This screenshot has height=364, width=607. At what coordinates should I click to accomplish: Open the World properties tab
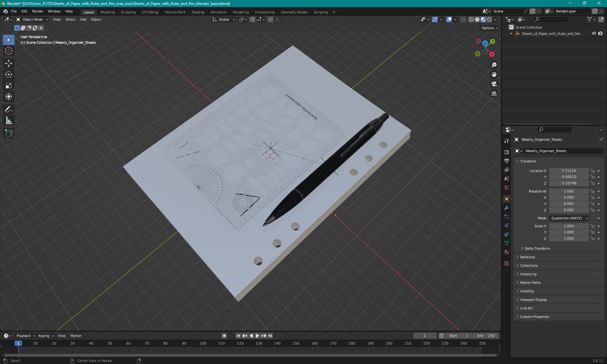click(x=507, y=188)
